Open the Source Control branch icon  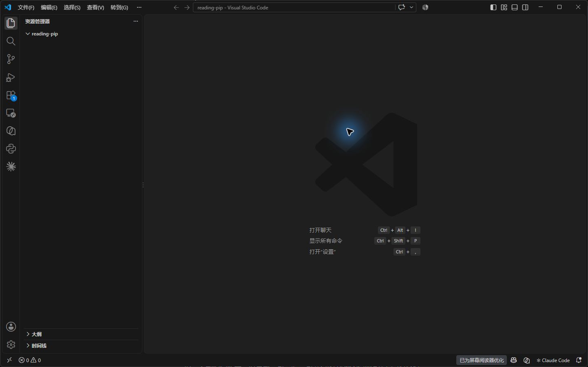coord(11,59)
